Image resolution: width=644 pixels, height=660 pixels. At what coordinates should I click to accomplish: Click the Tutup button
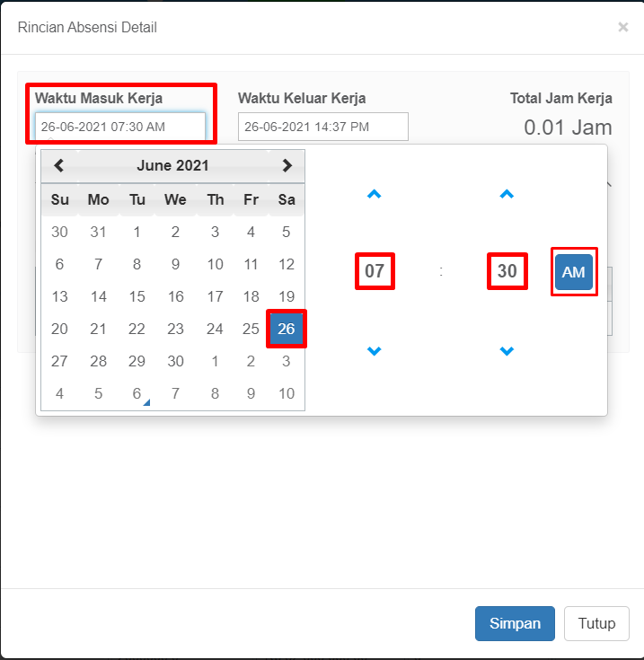click(596, 623)
